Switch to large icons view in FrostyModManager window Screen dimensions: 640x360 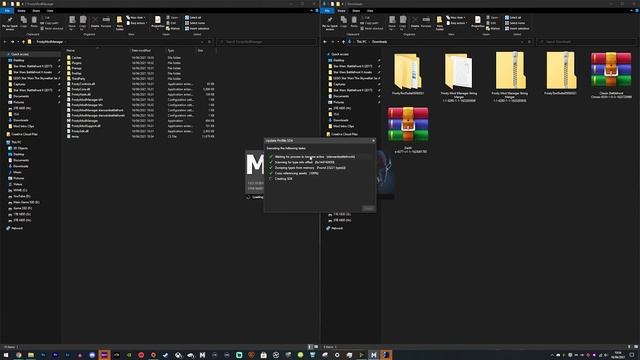coord(316,347)
